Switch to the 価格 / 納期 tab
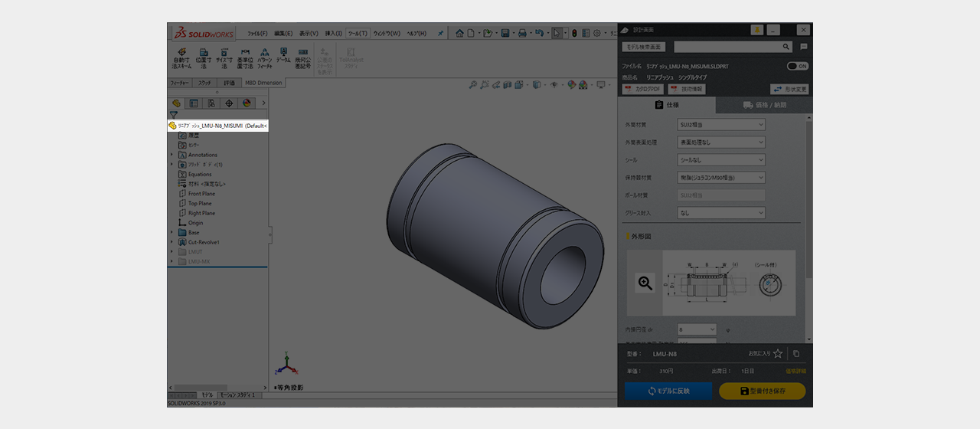Screen dimensions: 980x429 pyautogui.click(x=763, y=106)
